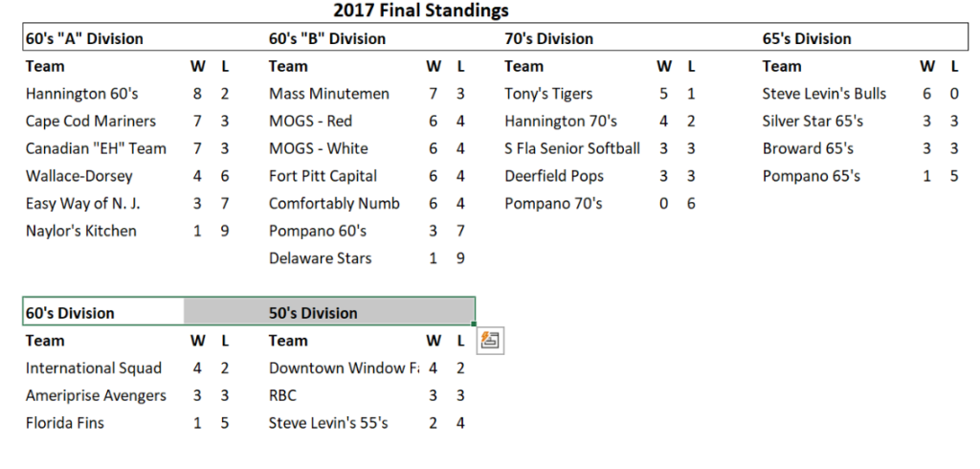
Task: Click the 65's Division header cell
Action: pos(807,39)
